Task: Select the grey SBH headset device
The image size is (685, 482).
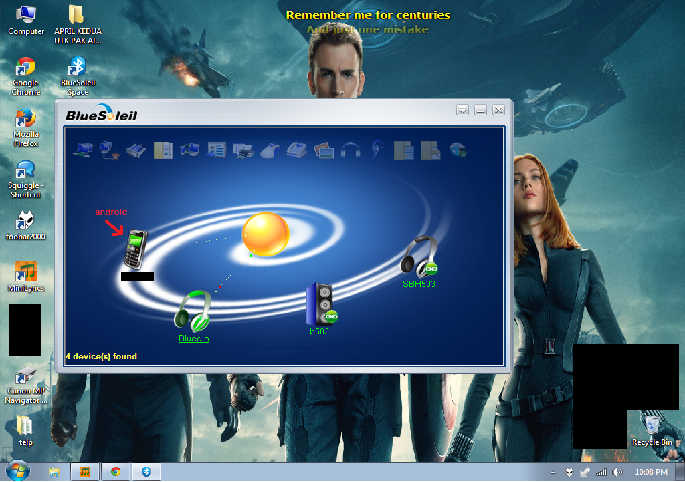Action: pos(419,257)
